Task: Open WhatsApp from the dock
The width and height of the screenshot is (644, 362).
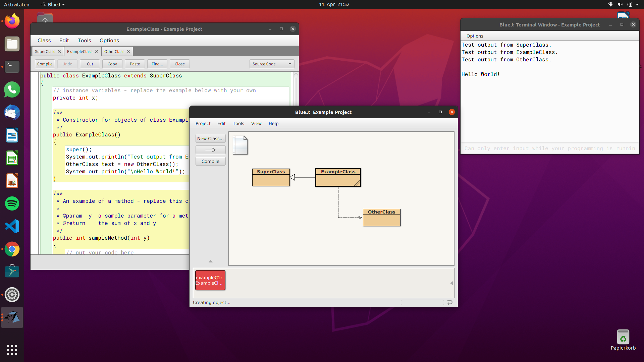Action: (x=12, y=89)
